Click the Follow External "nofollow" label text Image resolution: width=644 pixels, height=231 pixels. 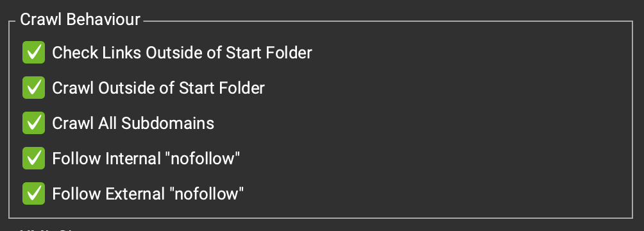click(x=148, y=194)
